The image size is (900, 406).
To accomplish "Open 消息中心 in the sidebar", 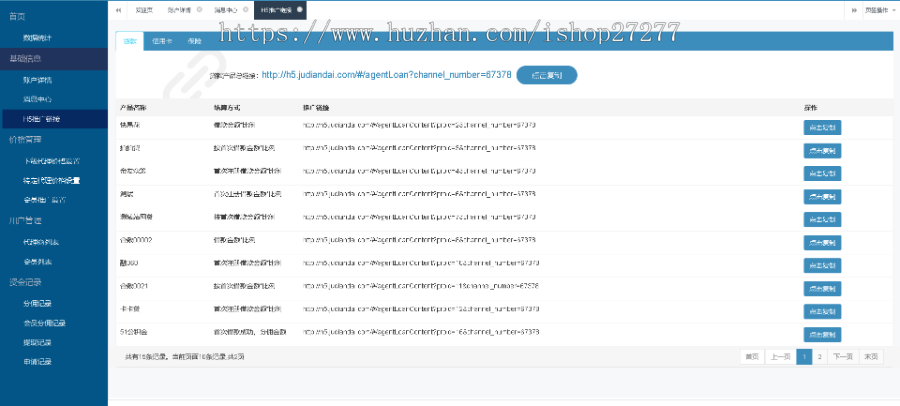I will pyautogui.click(x=37, y=99).
